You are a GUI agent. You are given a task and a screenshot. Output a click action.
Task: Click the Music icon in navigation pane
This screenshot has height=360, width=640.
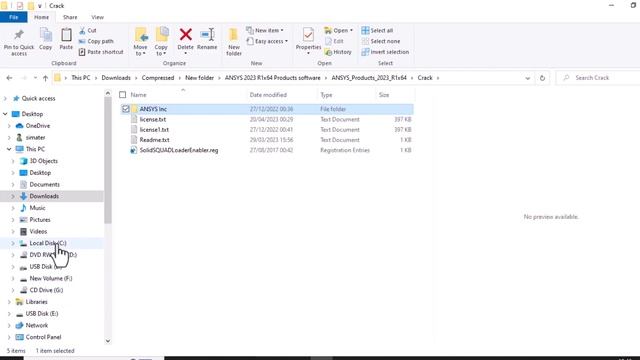(23, 208)
